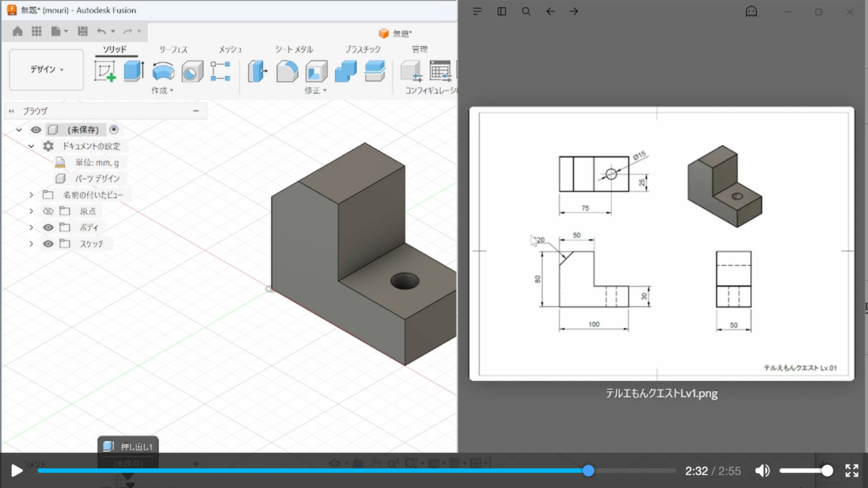868x488 pixels.
Task: Open search in image viewer
Action: (x=526, y=12)
